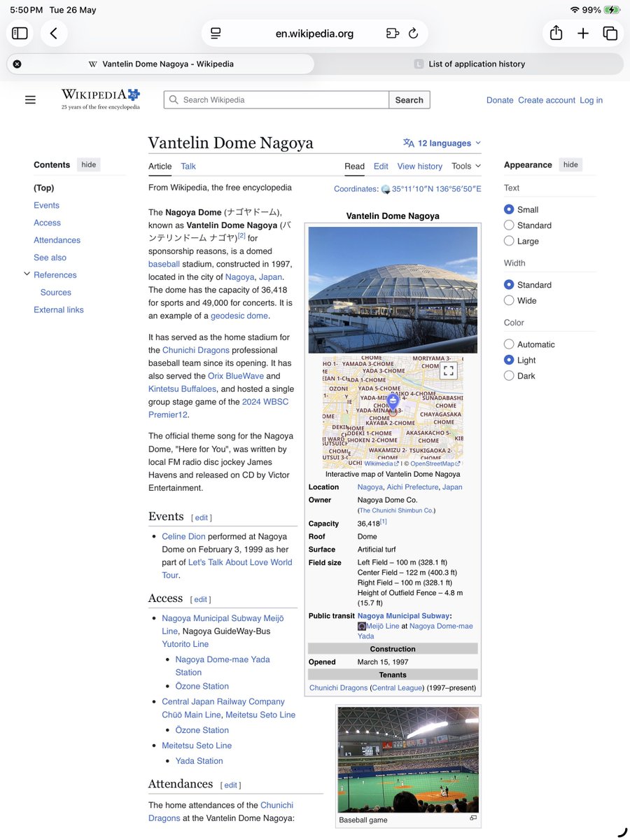This screenshot has height=840, width=630.
Task: Click the Create account link
Action: (x=547, y=100)
